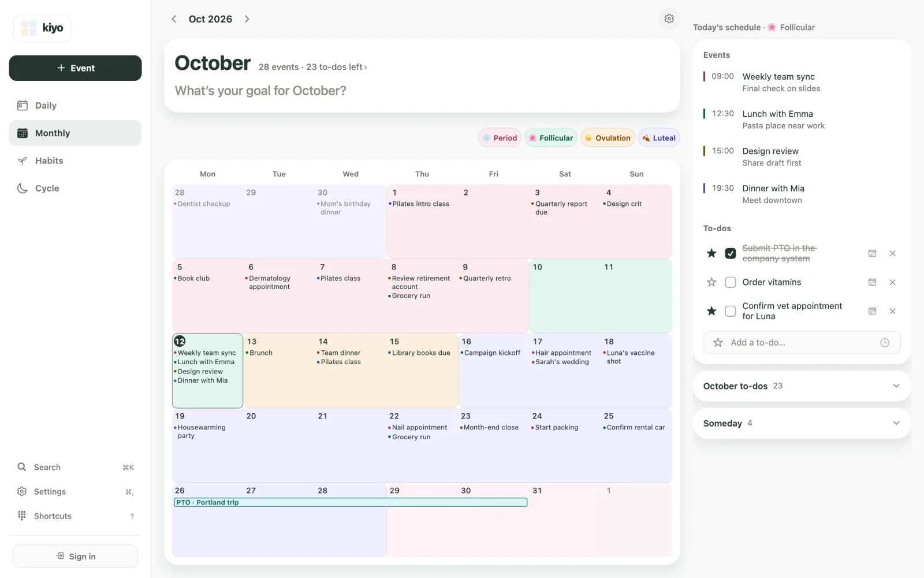
Task: Open calendar icon for Submit PTO to-do
Action: [x=872, y=253]
